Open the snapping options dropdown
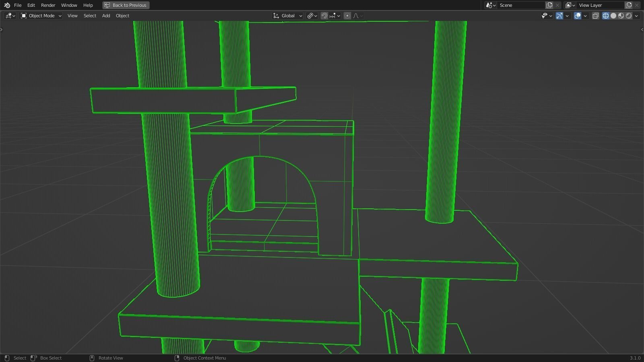This screenshot has width=644, height=362. (x=335, y=16)
